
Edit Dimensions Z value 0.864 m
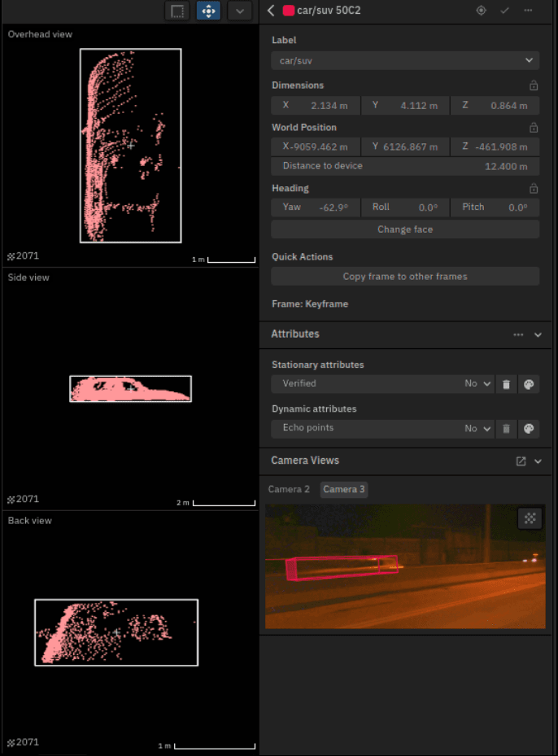(495, 105)
